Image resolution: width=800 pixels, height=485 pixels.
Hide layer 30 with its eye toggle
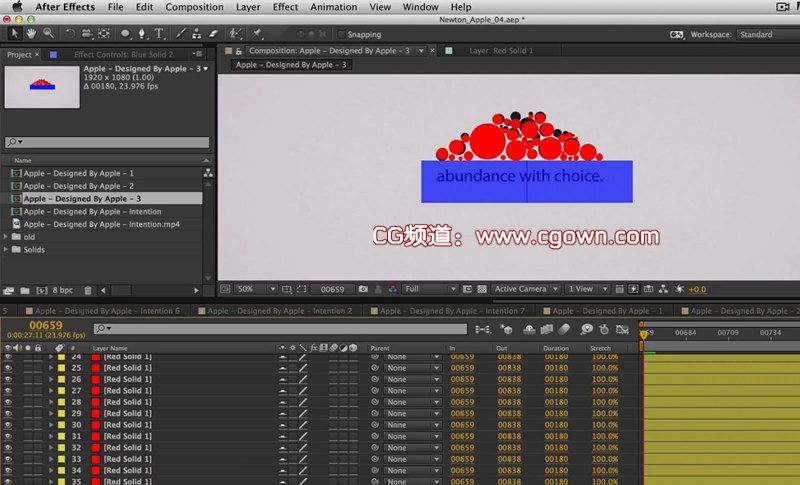(8, 425)
